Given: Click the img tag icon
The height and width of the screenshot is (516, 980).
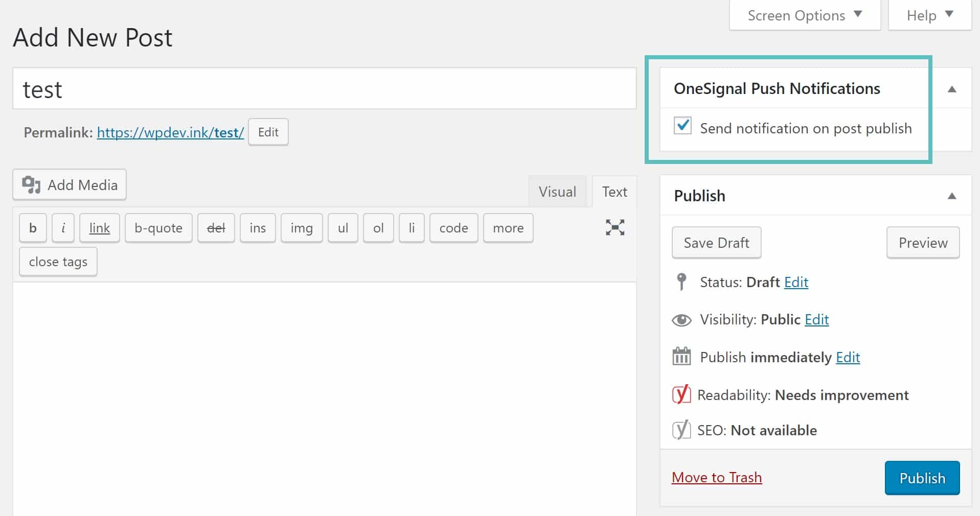Looking at the screenshot, I should tap(301, 228).
